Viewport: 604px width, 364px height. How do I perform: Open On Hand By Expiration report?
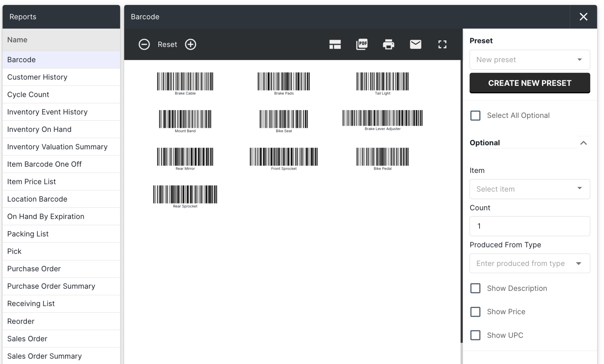pyautogui.click(x=61, y=216)
